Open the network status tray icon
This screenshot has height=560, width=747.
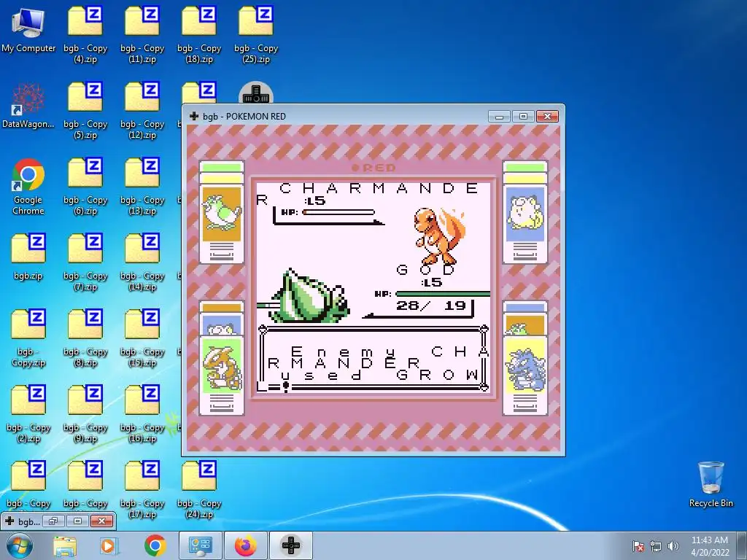656,546
